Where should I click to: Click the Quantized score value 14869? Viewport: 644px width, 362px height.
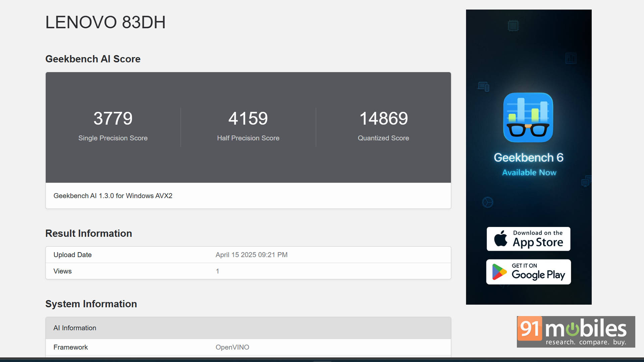(x=383, y=118)
